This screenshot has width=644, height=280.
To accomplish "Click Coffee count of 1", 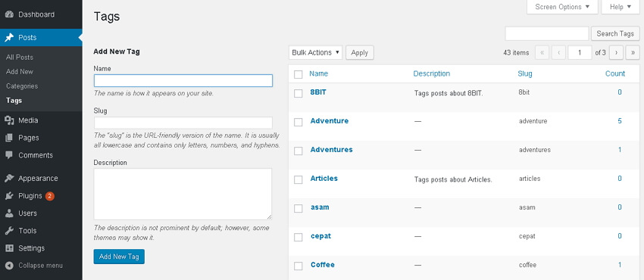I will (620, 264).
